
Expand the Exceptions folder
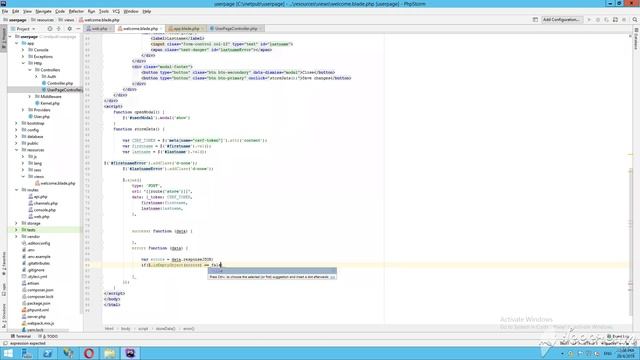(23, 57)
